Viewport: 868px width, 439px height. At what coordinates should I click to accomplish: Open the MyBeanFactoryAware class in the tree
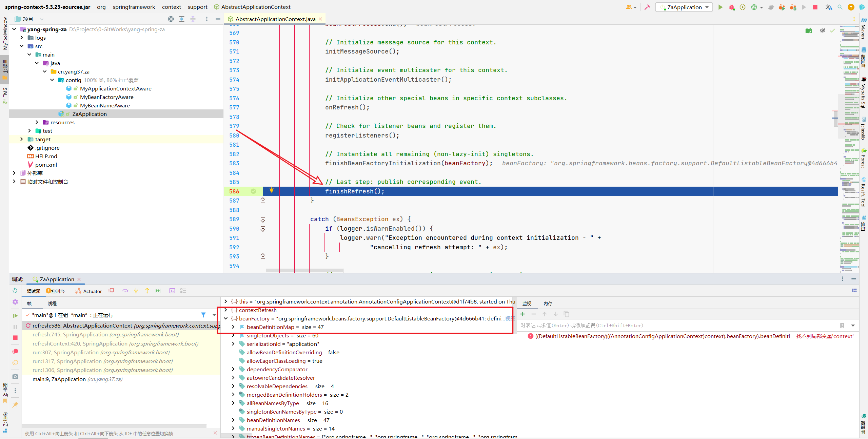point(106,97)
